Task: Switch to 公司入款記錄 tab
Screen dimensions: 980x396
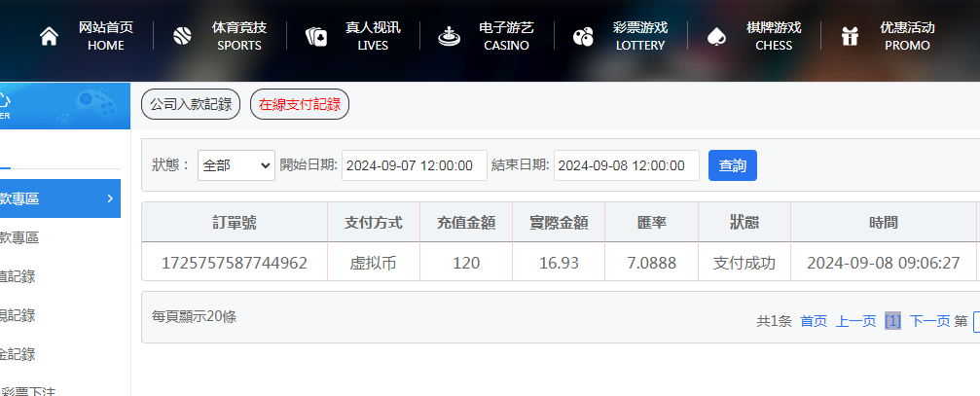Action: pos(191,104)
